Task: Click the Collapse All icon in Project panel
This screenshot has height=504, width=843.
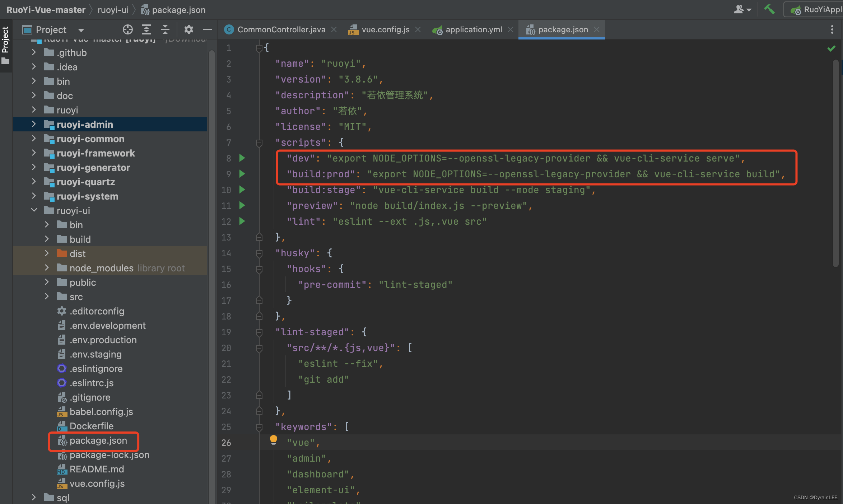Action: [x=165, y=29]
